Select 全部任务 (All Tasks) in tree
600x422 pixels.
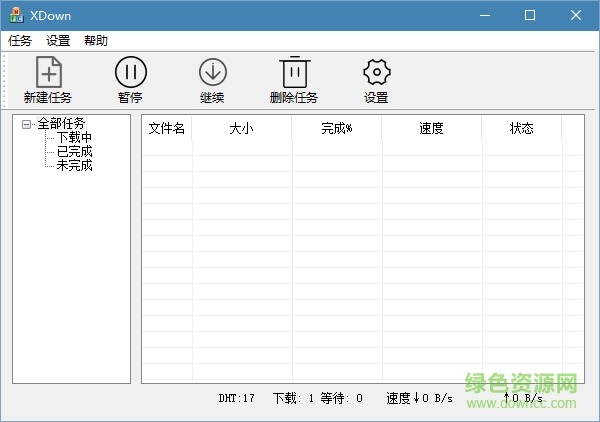(61, 124)
